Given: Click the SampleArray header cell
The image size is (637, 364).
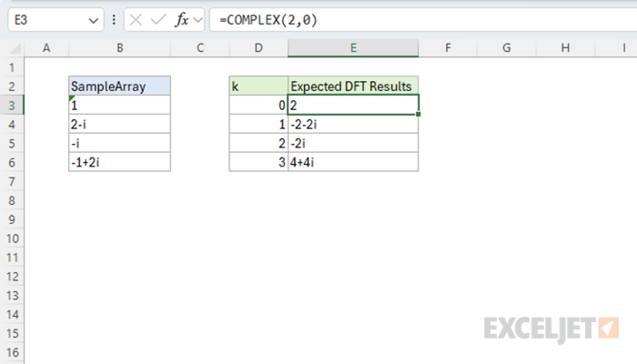Looking at the screenshot, I should tap(119, 86).
